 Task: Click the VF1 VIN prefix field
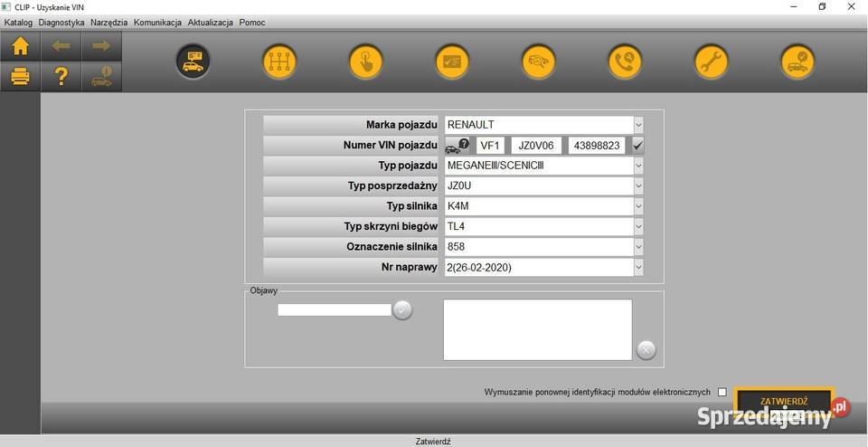(490, 146)
